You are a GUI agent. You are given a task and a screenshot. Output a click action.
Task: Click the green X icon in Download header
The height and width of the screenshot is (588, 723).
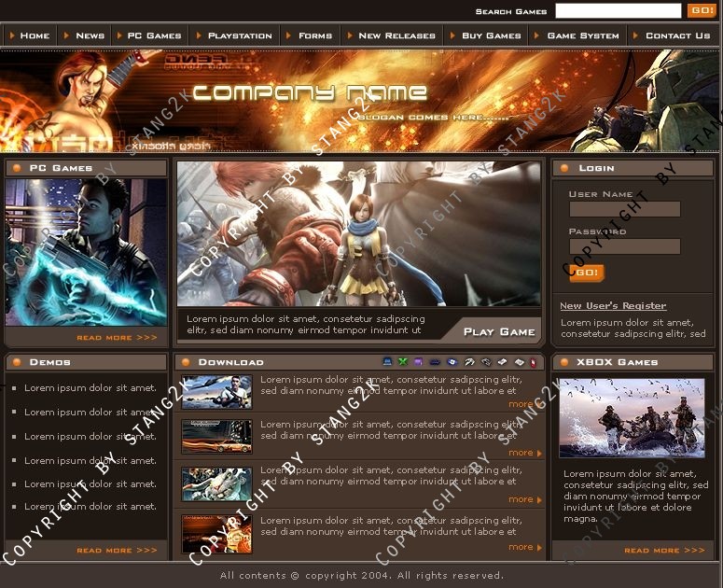point(403,362)
